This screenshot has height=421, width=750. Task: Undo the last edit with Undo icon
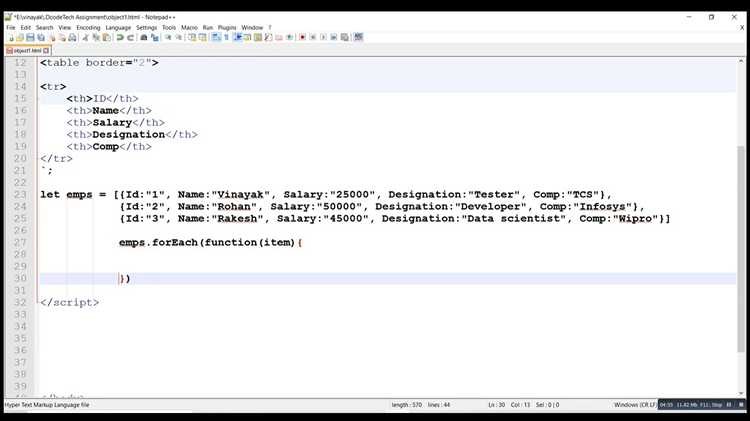[x=120, y=37]
